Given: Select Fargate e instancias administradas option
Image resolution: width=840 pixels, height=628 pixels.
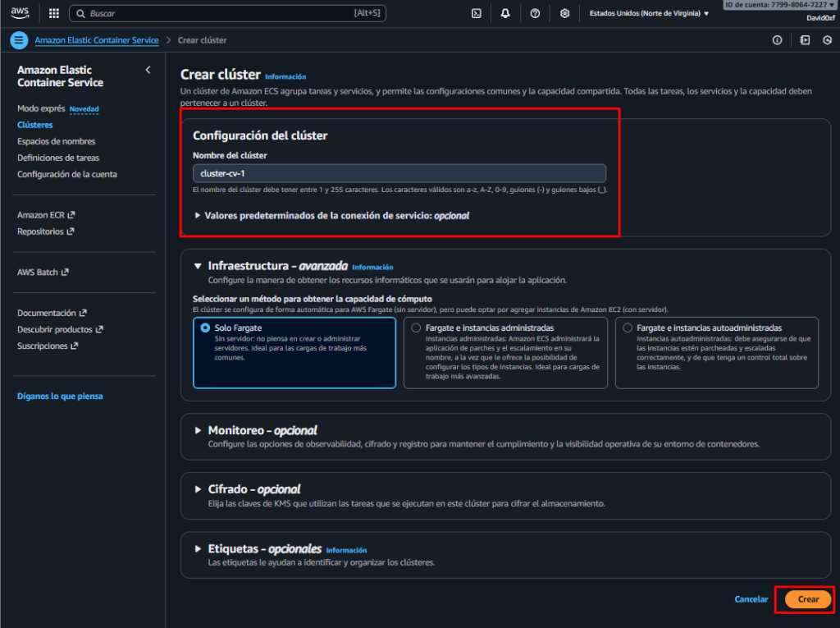Looking at the screenshot, I should tap(416, 328).
